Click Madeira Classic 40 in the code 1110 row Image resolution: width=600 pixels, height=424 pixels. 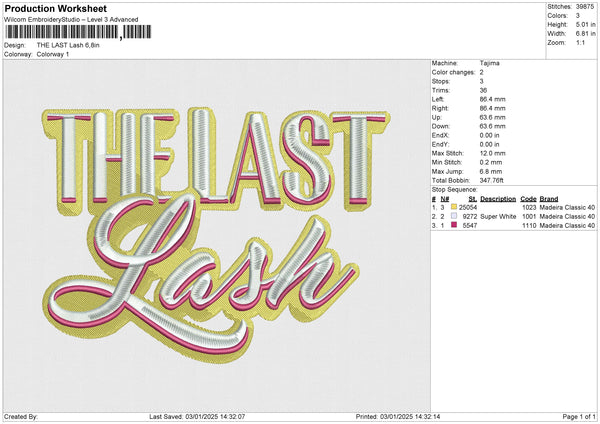click(x=567, y=226)
